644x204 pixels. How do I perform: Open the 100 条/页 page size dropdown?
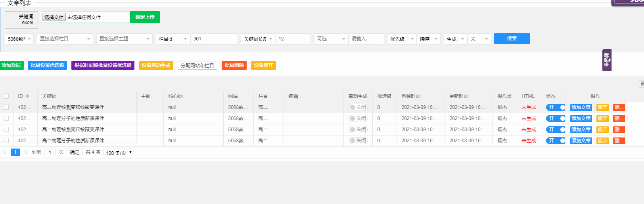pyautogui.click(x=119, y=153)
